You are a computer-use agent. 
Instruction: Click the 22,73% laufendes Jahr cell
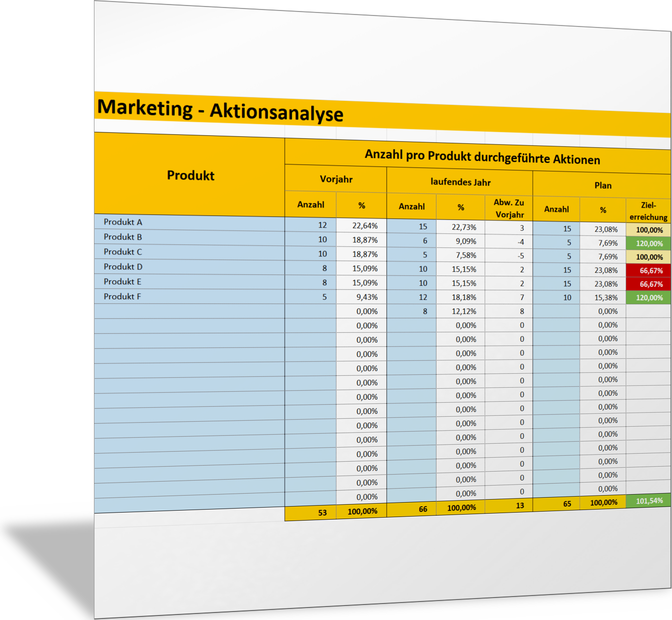click(461, 227)
